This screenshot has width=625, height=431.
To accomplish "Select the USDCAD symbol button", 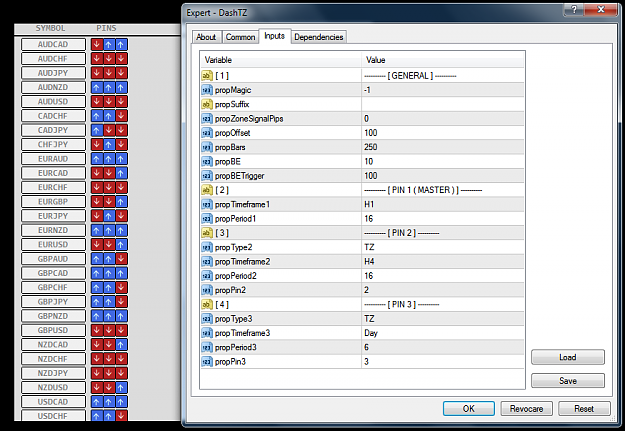I will (53, 402).
